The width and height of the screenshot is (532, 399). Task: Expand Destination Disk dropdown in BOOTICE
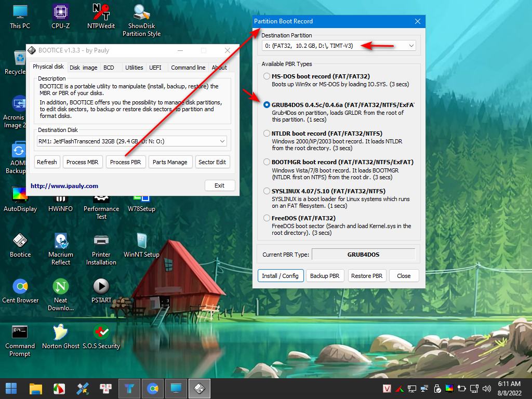pos(222,141)
